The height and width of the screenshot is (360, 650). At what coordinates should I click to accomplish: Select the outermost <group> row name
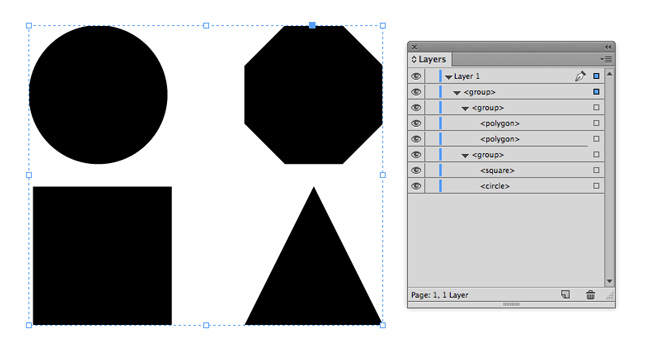click(480, 92)
